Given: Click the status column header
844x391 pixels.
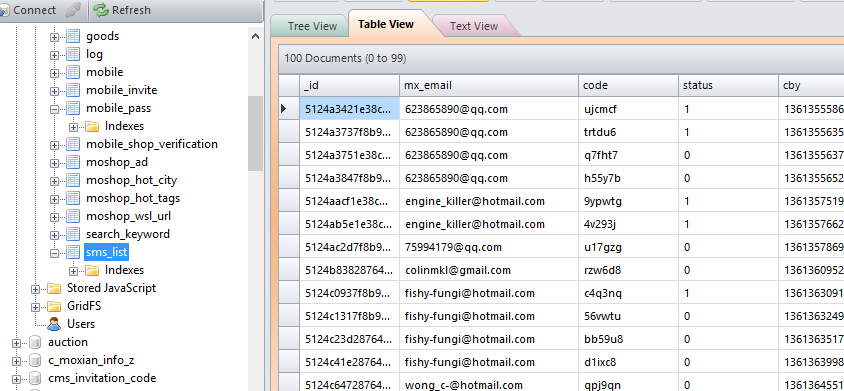Looking at the screenshot, I should click(x=728, y=85).
